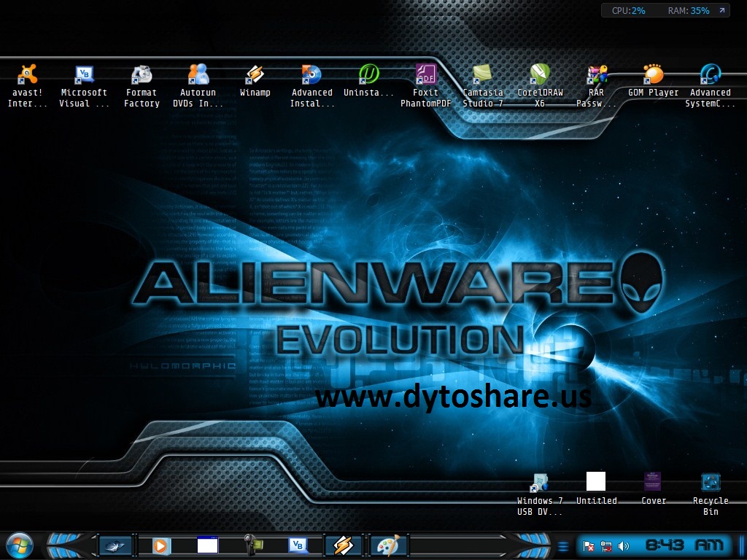Click the Alienware bird taskbar icon
Viewport: 747px width, 560px height.
click(x=115, y=545)
